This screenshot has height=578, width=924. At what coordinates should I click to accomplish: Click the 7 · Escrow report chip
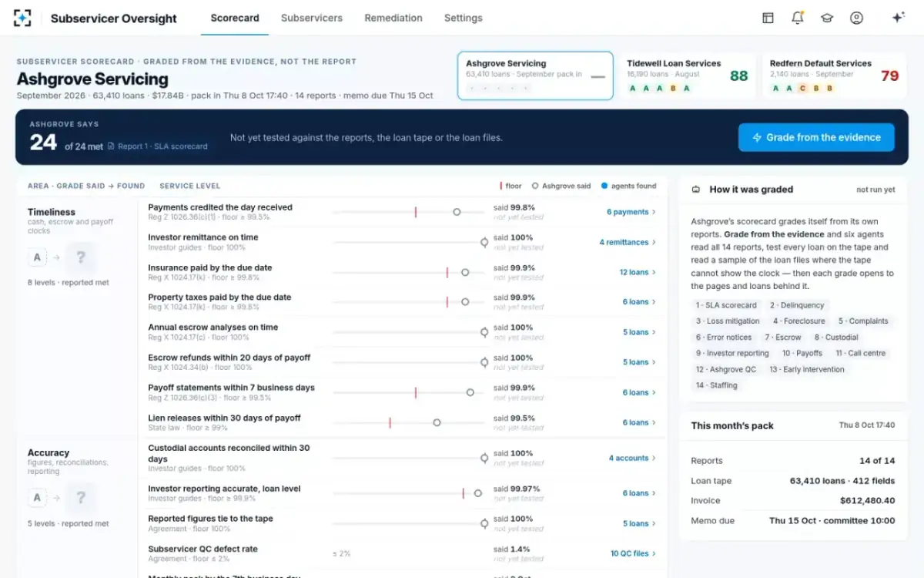click(783, 338)
